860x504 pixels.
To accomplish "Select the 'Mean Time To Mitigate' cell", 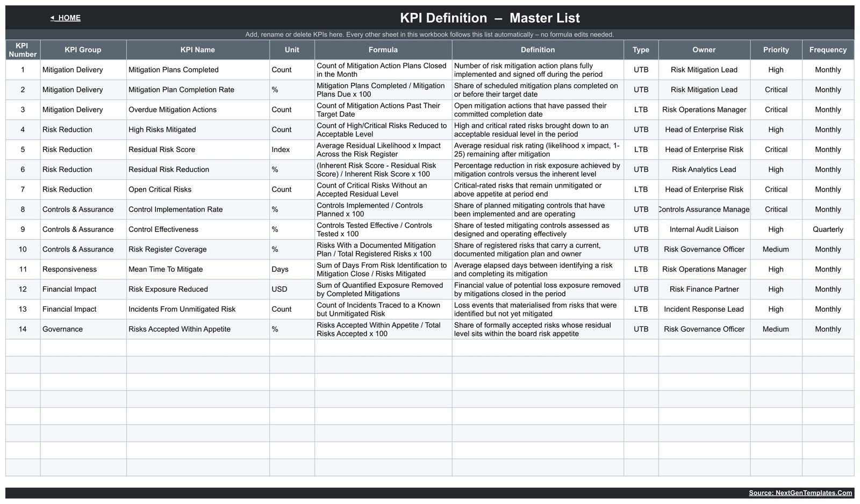I will [x=198, y=269].
